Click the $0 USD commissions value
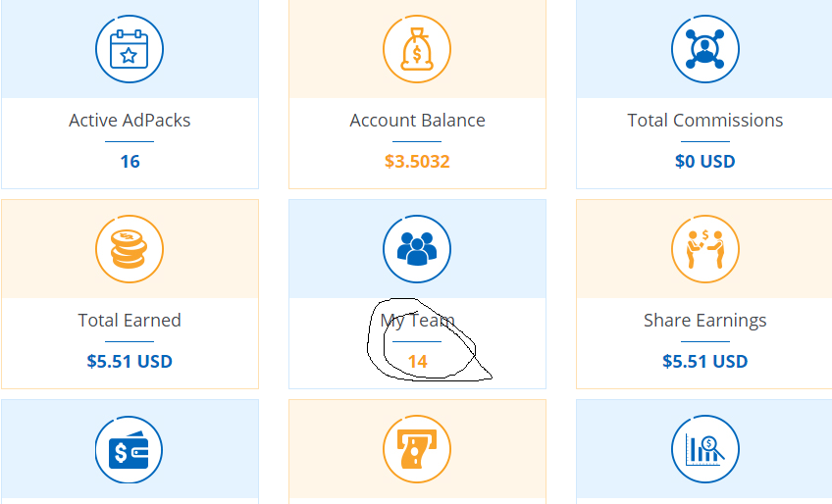 click(x=704, y=162)
